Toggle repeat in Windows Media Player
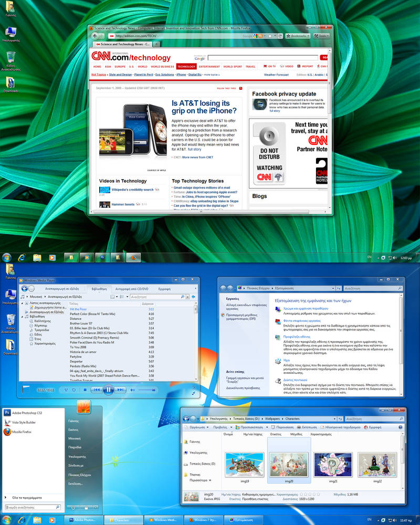This screenshot has height=525, width=420. click(x=73, y=390)
